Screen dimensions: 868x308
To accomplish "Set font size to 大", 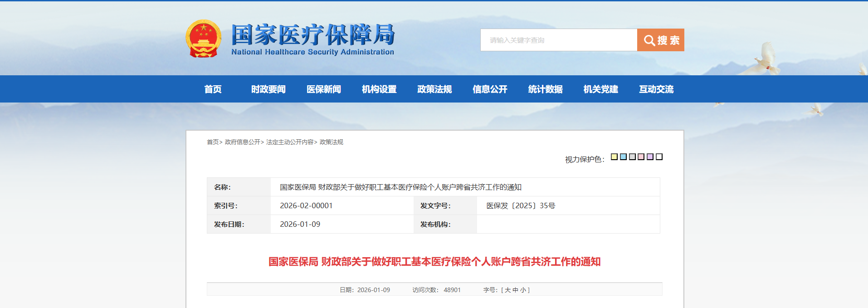I will tap(507, 290).
